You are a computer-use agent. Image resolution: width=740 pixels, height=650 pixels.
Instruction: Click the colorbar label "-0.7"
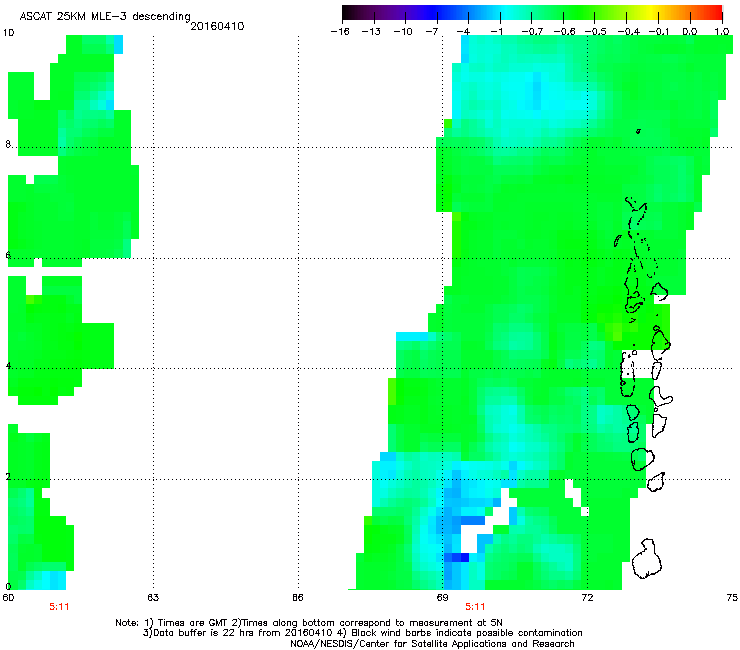pos(532,32)
